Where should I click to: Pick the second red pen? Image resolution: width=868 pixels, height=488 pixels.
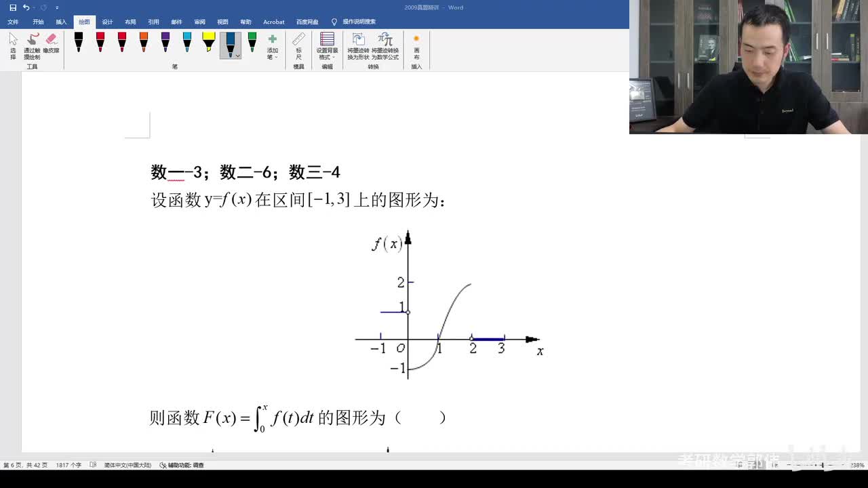pos(122,43)
